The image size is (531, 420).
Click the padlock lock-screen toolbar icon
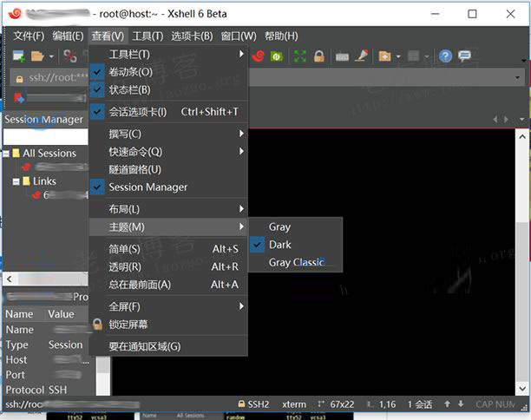tap(318, 56)
